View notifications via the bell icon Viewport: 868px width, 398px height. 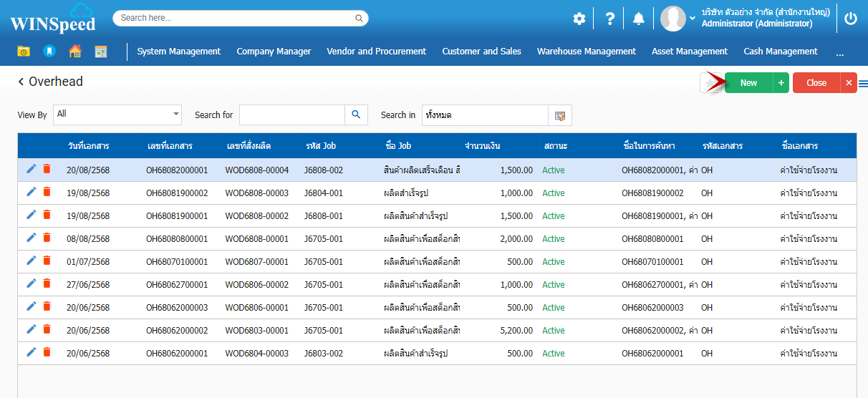(638, 19)
